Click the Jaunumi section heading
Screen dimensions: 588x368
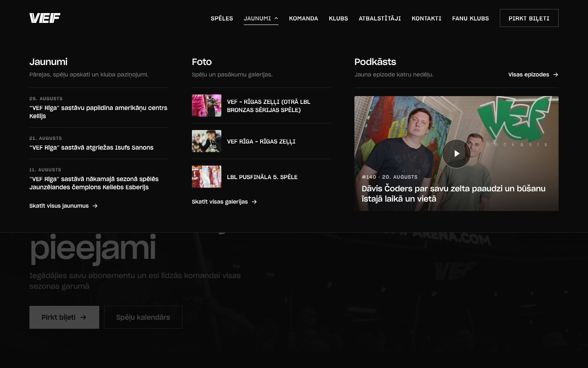coord(48,62)
